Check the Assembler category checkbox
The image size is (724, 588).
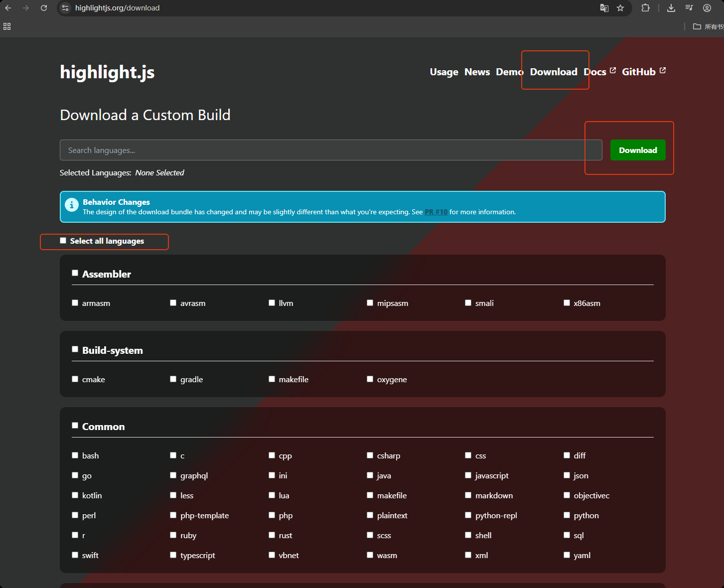[75, 273]
